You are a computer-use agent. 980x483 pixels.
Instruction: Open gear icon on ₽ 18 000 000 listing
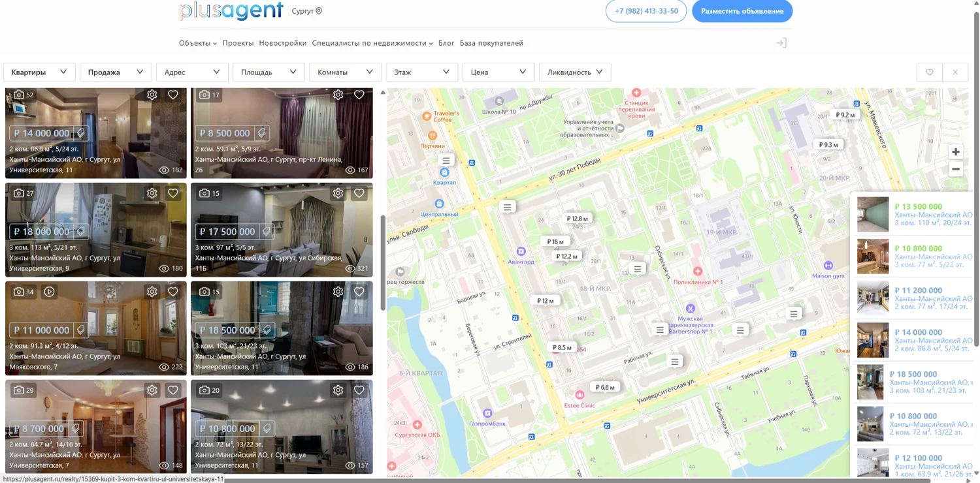[152, 193]
